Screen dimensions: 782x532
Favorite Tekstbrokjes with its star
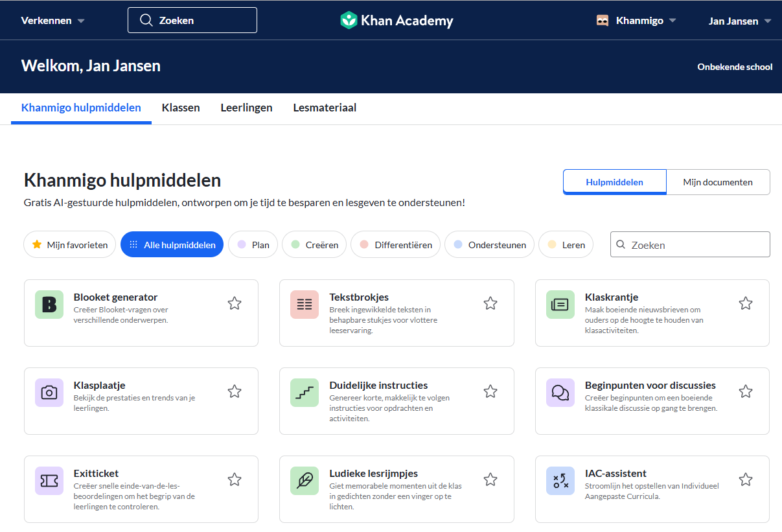coord(490,303)
